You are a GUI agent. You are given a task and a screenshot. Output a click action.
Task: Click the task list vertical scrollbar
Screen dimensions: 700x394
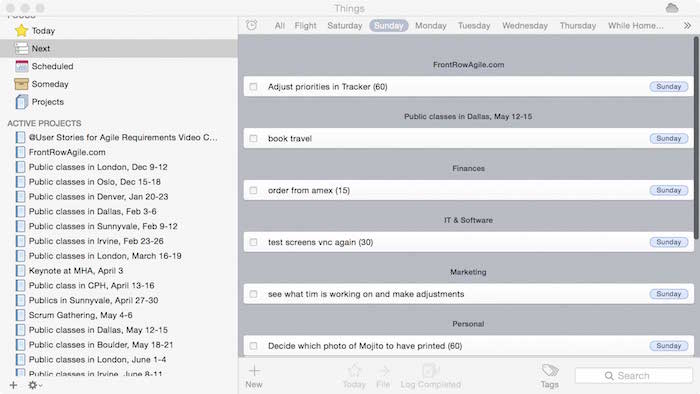pyautogui.click(x=696, y=138)
